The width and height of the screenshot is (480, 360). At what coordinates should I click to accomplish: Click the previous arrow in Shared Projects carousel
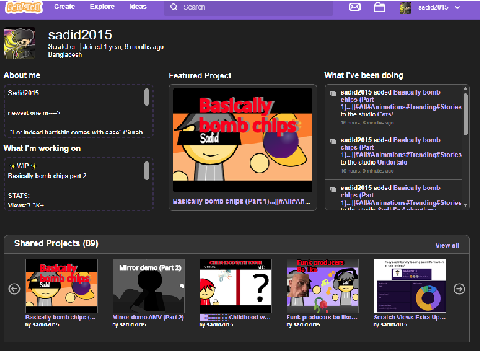pos(14,289)
